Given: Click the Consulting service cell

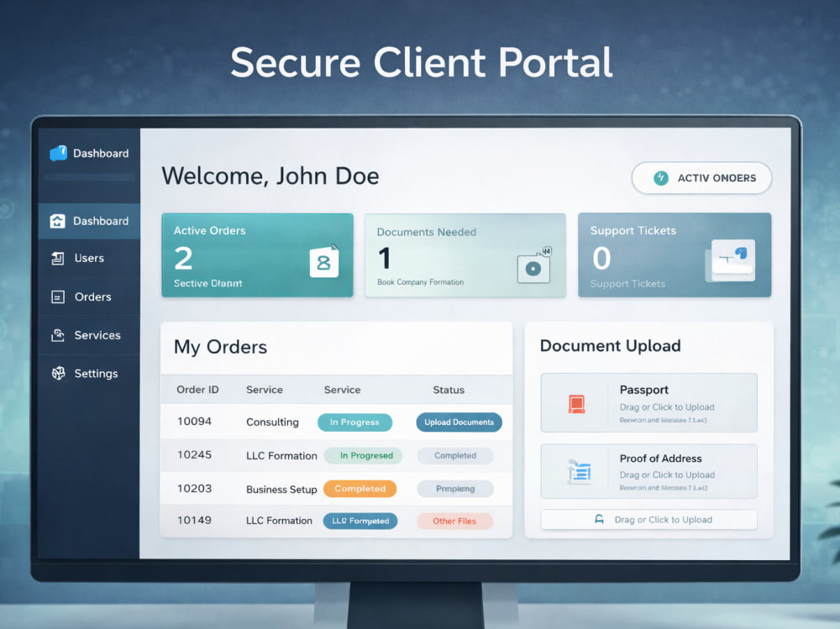Looking at the screenshot, I should [273, 422].
